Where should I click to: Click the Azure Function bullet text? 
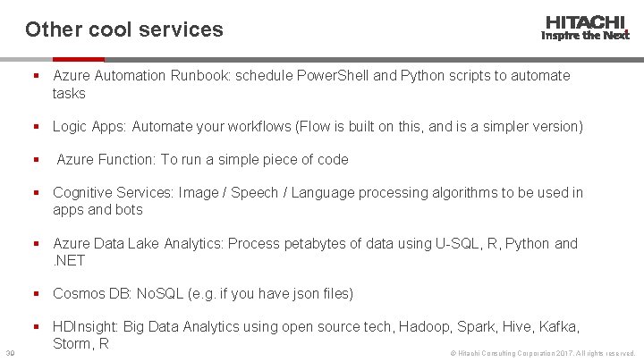click(202, 159)
